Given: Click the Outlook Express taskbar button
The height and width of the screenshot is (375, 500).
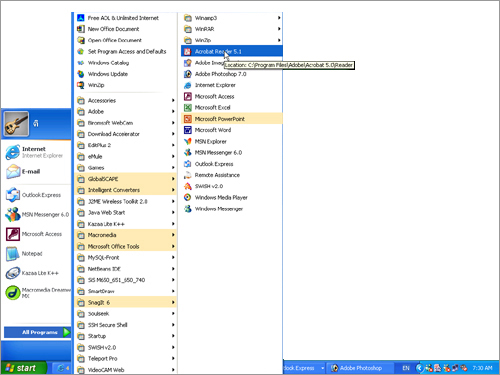Looking at the screenshot, I should coord(304,368).
